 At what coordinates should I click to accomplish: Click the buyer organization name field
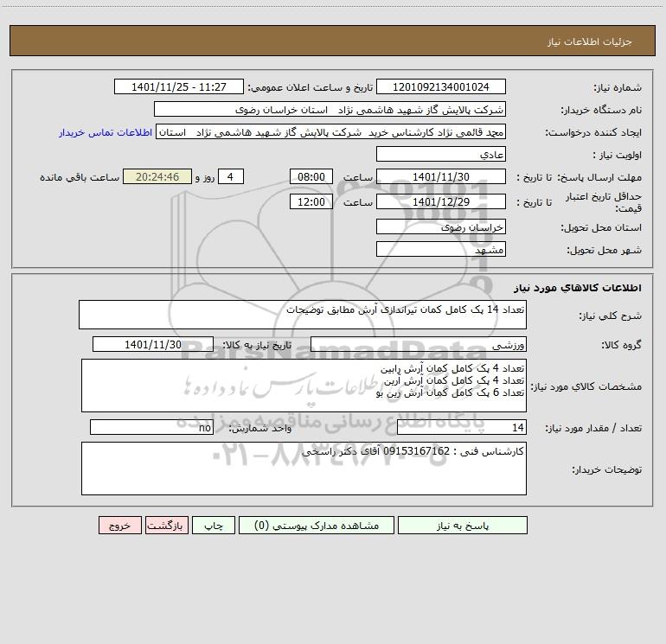coord(330,109)
